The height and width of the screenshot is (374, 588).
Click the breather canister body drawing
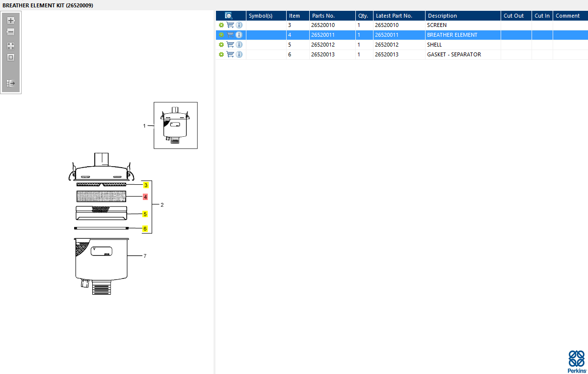102,266
